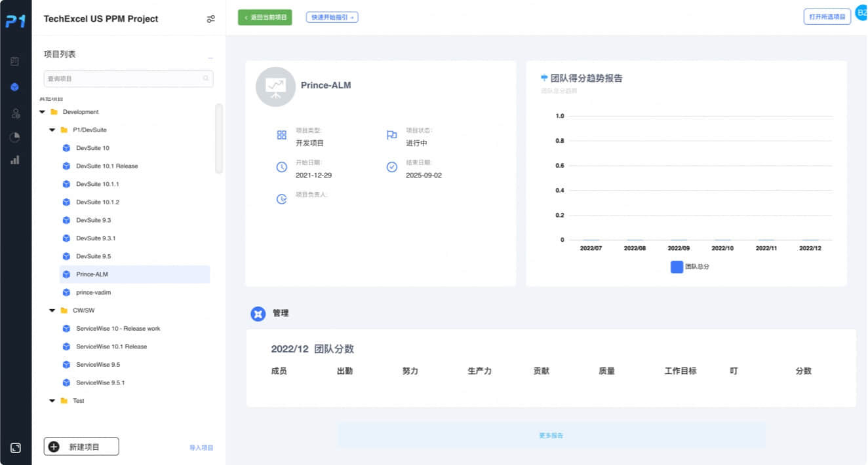Click 返回当前项目 green button
The width and height of the screenshot is (868, 465).
coord(265,18)
